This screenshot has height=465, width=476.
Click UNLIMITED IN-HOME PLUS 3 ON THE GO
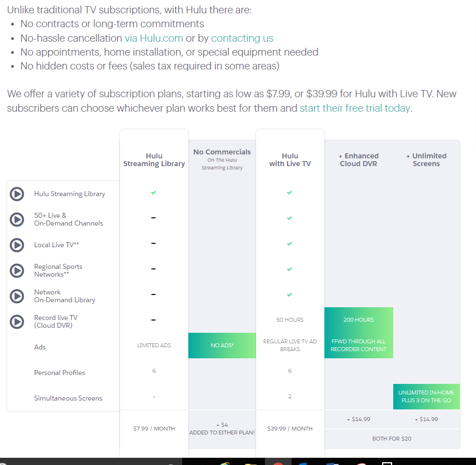click(x=426, y=396)
